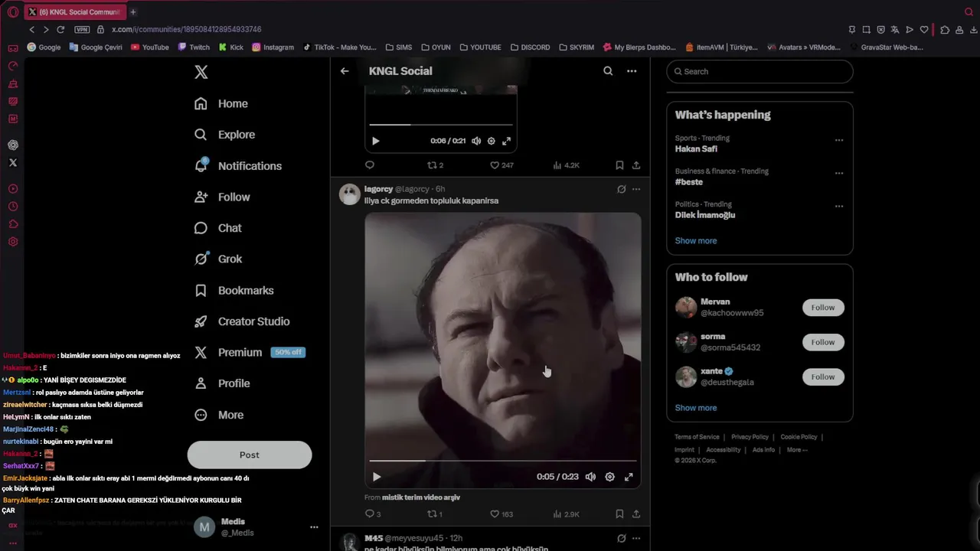The width and height of the screenshot is (980, 551).
Task: Expand the More menu in X sidebar
Action: 219,415
